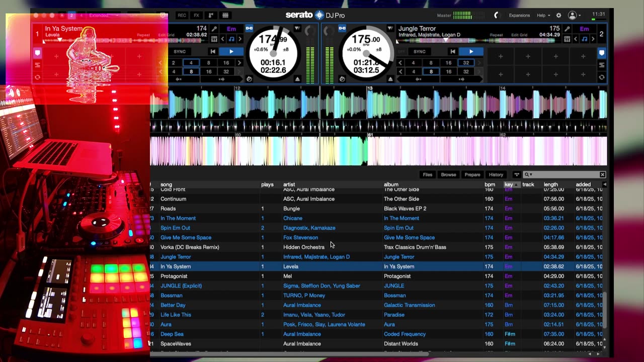Click Edit Grid on deck 2
Image resolution: width=644 pixels, height=362 pixels.
coord(519,35)
